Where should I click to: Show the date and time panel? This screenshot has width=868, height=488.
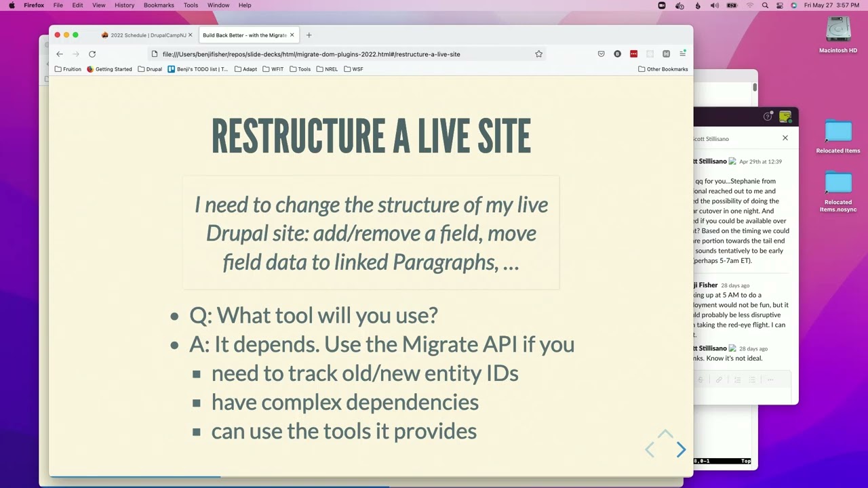pyautogui.click(x=833, y=5)
